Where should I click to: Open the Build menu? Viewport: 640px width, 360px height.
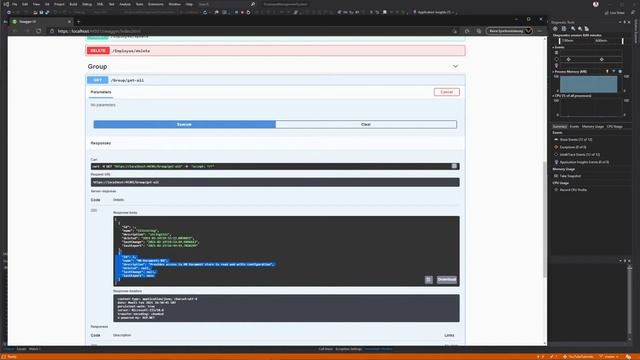[x=73, y=4]
